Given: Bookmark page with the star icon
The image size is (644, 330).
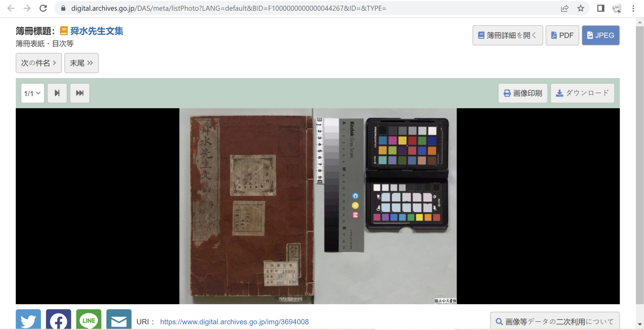Looking at the screenshot, I should point(580,8).
